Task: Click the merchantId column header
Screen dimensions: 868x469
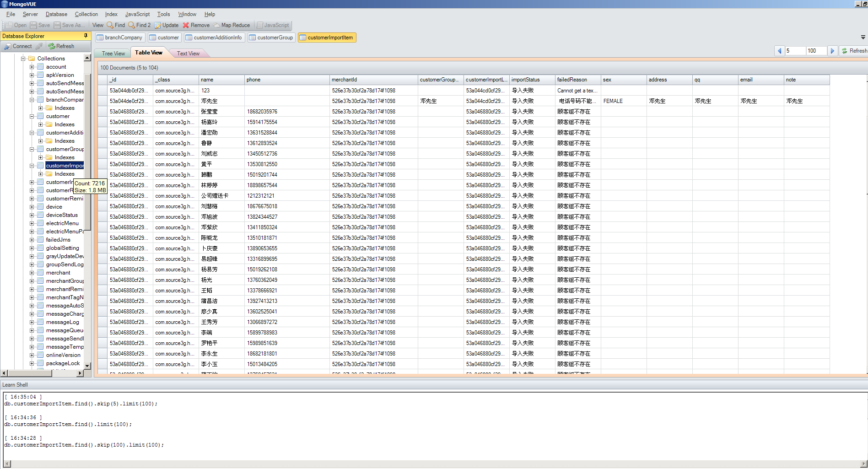Action: [x=373, y=80]
